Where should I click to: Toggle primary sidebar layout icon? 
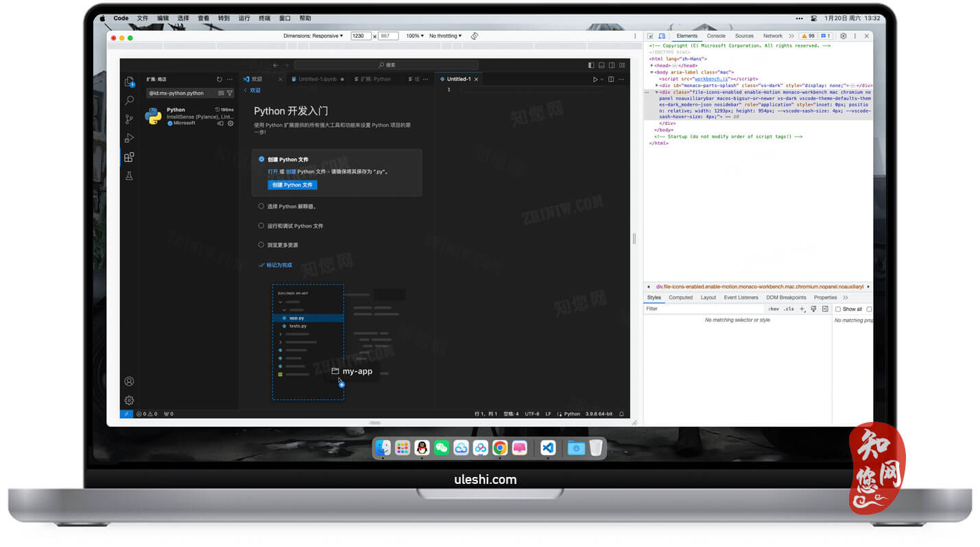(592, 65)
